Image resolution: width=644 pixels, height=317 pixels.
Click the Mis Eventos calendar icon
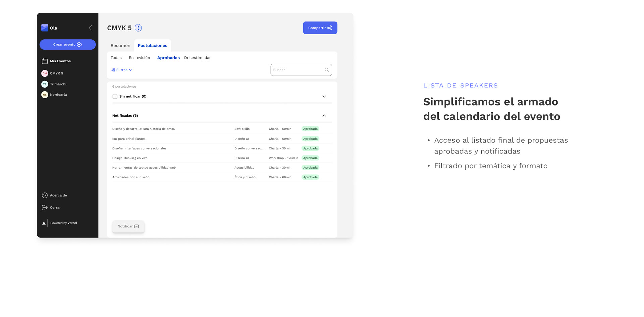(45, 61)
